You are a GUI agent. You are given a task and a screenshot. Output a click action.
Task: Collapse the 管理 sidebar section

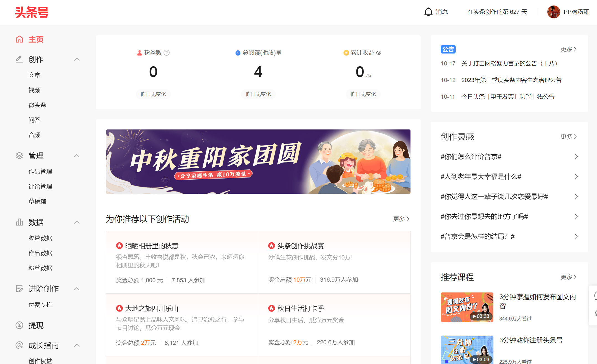pyautogui.click(x=77, y=156)
